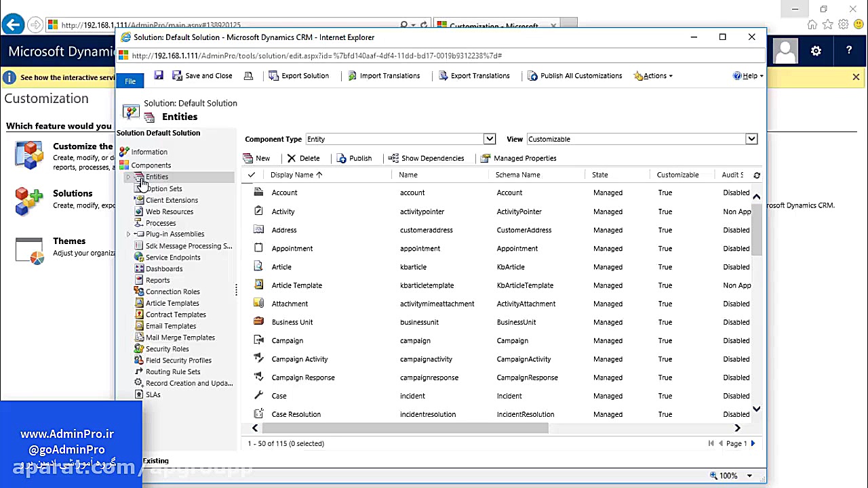Click the browser Back arrow button
The height and width of the screenshot is (488, 868).
pyautogui.click(x=12, y=25)
